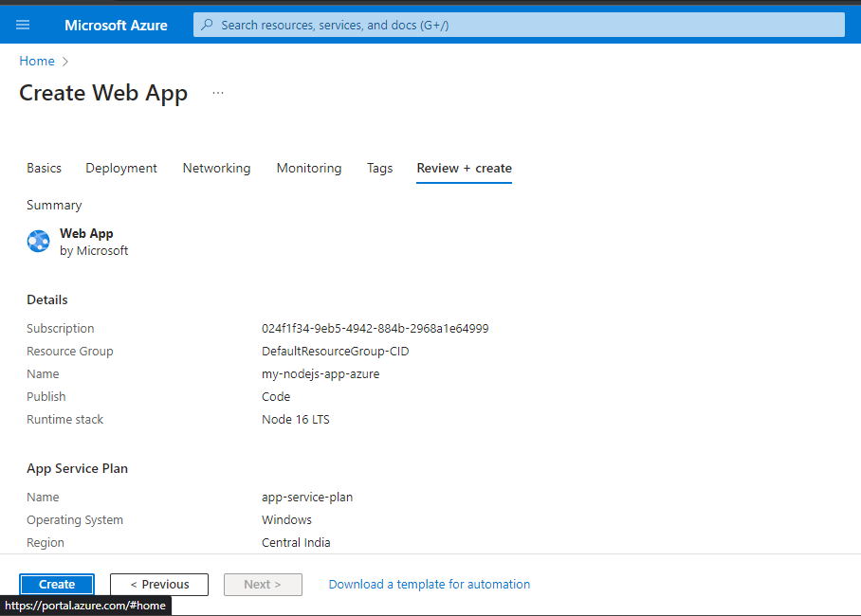
Task: Click the breadcrumb chevron after Home
Action: pos(65,62)
